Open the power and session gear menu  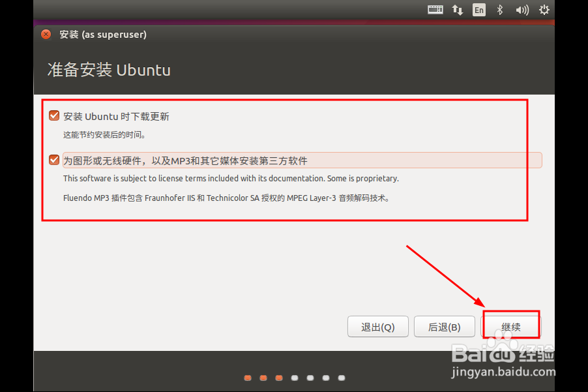point(544,10)
